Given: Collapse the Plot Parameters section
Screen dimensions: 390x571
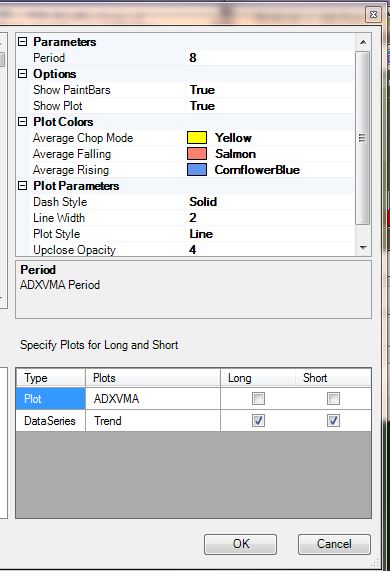Looking at the screenshot, I should [23, 186].
